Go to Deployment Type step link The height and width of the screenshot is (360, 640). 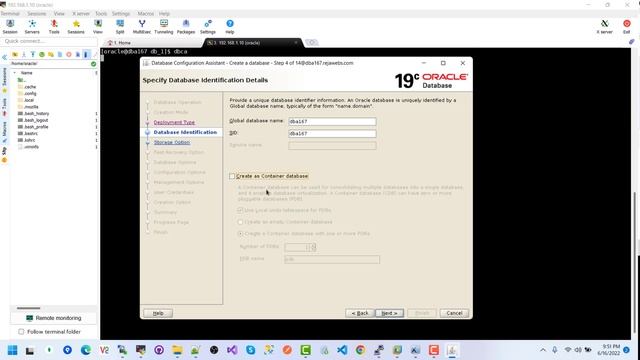tap(174, 122)
